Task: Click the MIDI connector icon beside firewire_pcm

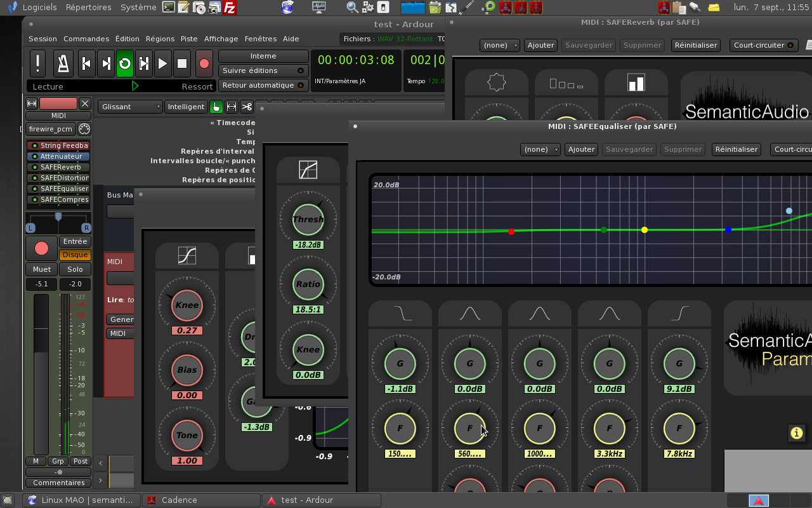Action: (84, 129)
